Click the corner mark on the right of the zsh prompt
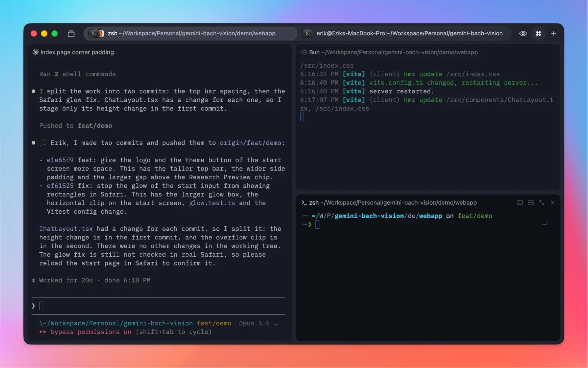This screenshot has width=588, height=368. [545, 222]
